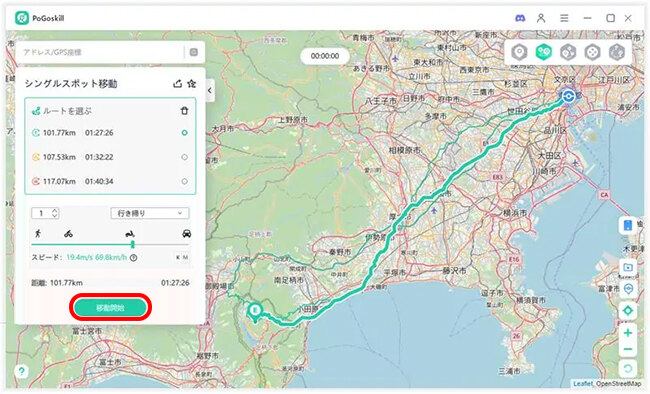650x394 pixels.
Task: Select the 117.07km route radio button
Action: 184,181
